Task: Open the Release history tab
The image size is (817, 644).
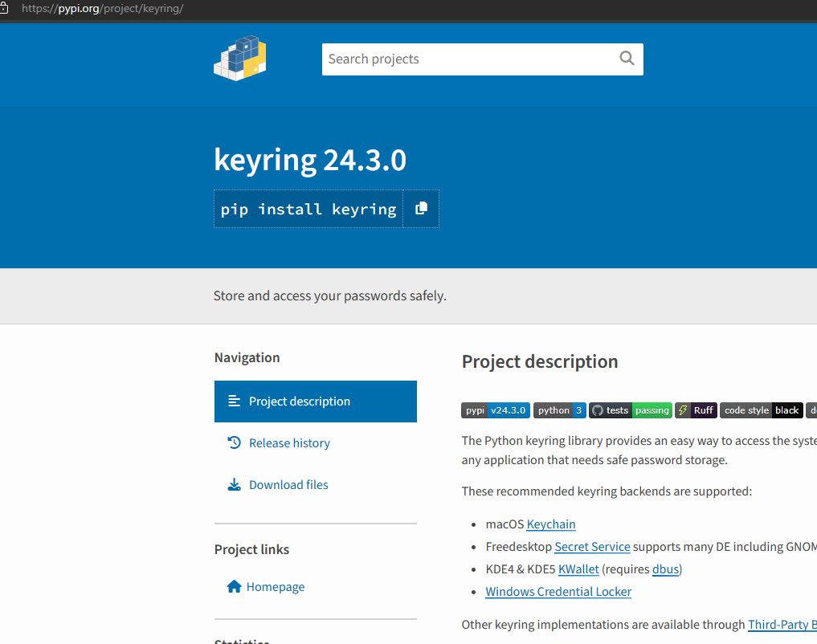Action: click(289, 443)
